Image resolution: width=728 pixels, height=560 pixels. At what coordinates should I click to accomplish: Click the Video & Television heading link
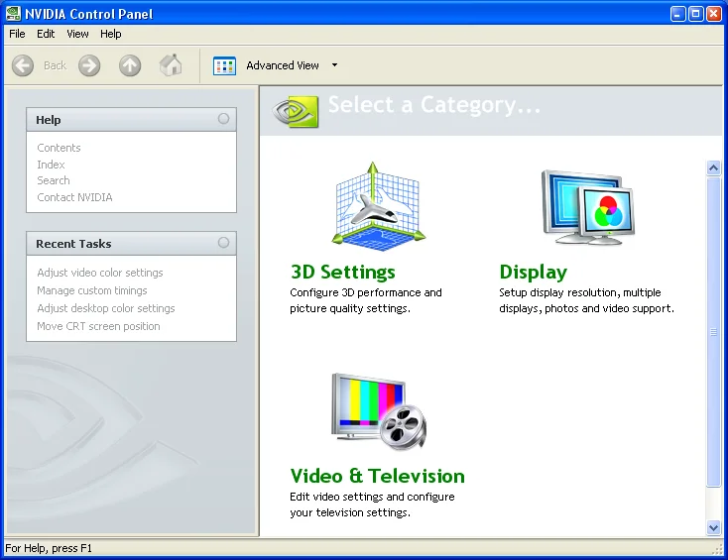pyautogui.click(x=378, y=476)
